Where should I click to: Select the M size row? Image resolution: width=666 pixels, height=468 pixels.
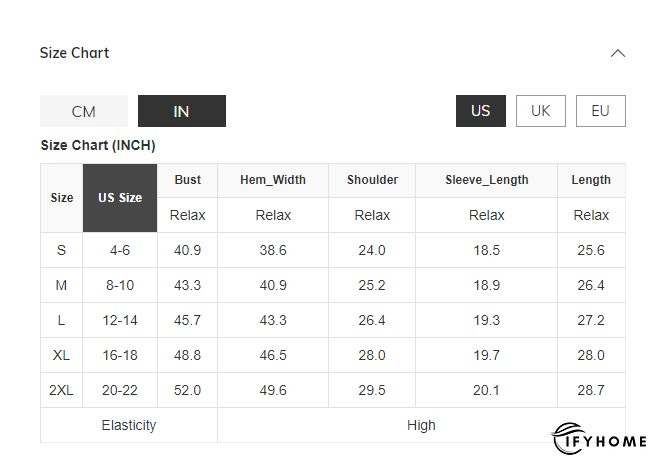coord(62,285)
